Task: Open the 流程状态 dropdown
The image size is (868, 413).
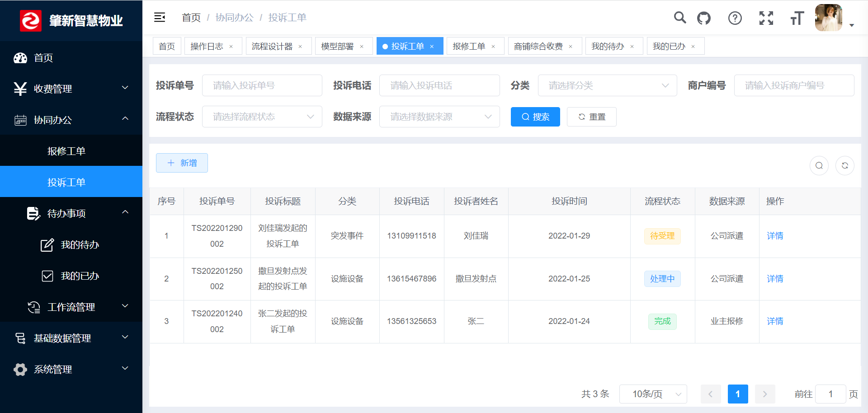Action: (x=262, y=117)
